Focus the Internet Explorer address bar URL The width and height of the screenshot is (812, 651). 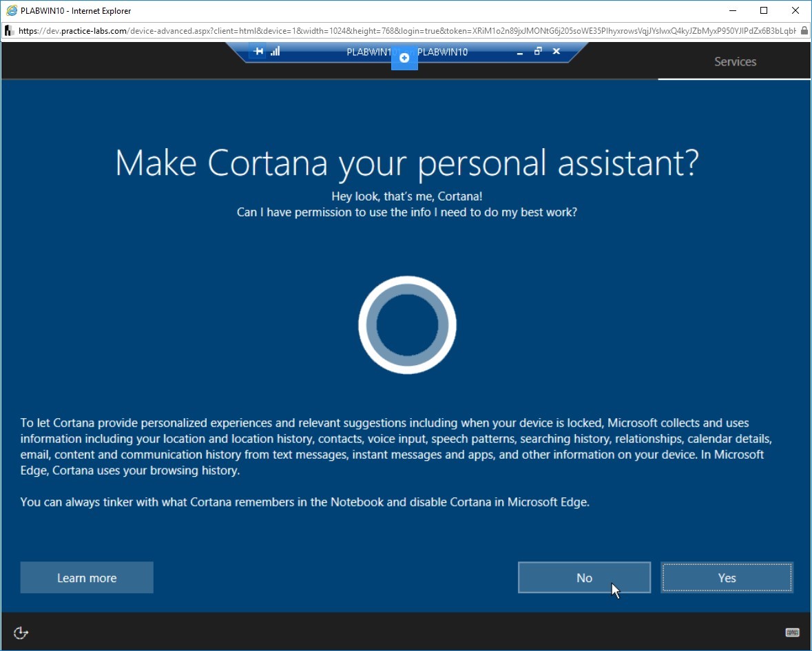pyautogui.click(x=407, y=31)
